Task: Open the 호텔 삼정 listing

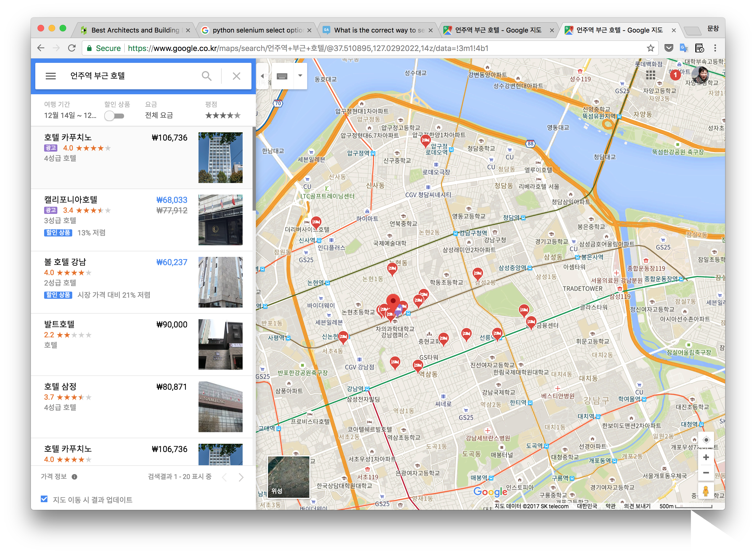Action: 142,407
